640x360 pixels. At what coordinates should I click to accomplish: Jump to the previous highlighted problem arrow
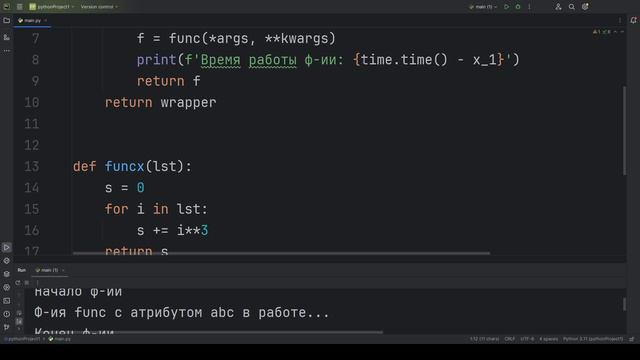[x=616, y=31]
